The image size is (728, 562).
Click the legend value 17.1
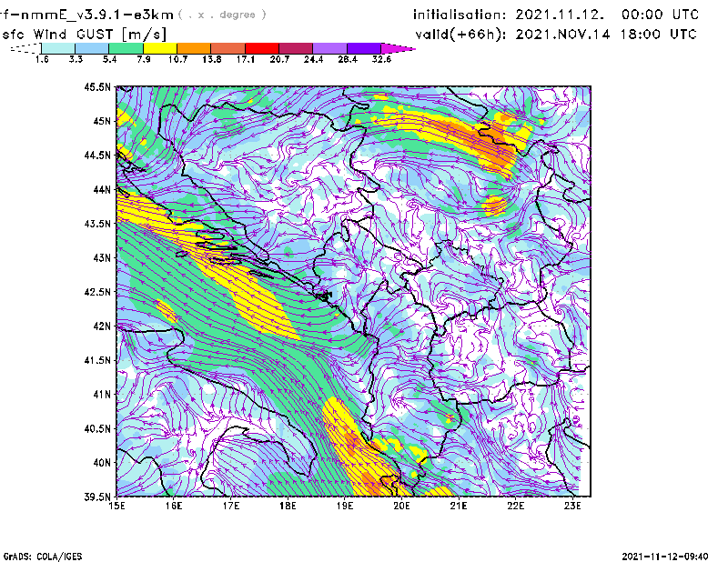246,59
